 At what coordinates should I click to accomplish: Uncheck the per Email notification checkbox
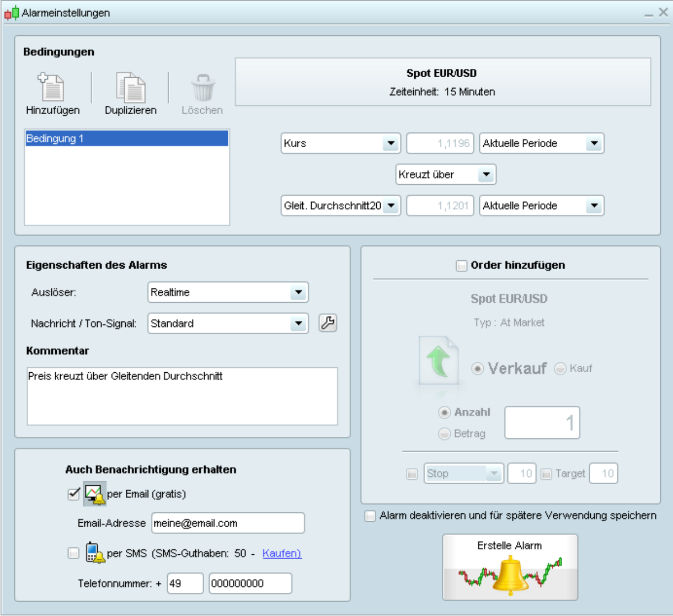point(74,494)
